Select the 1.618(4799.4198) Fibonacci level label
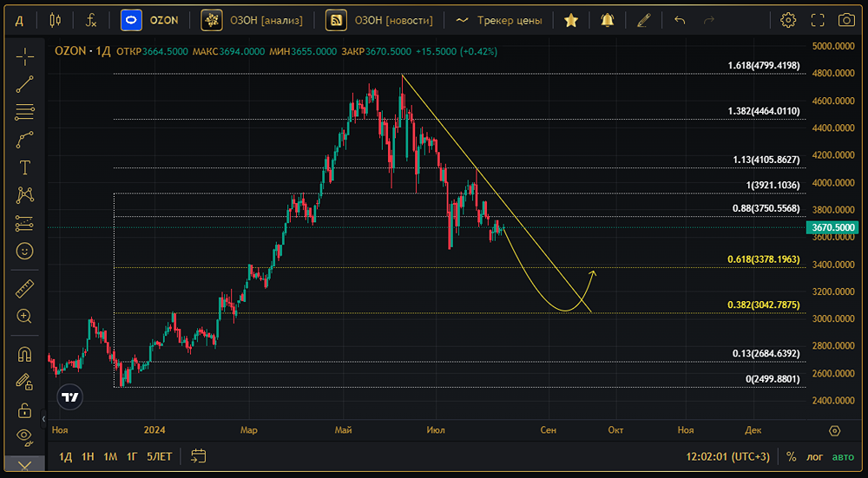Image resolution: width=868 pixels, height=478 pixels. coord(763,65)
